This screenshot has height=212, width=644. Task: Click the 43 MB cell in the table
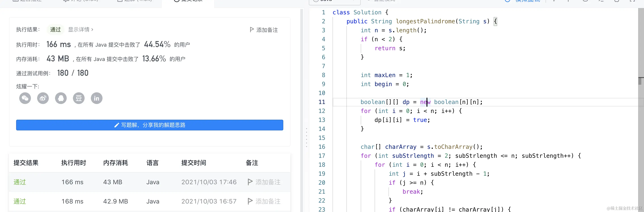pos(113,182)
